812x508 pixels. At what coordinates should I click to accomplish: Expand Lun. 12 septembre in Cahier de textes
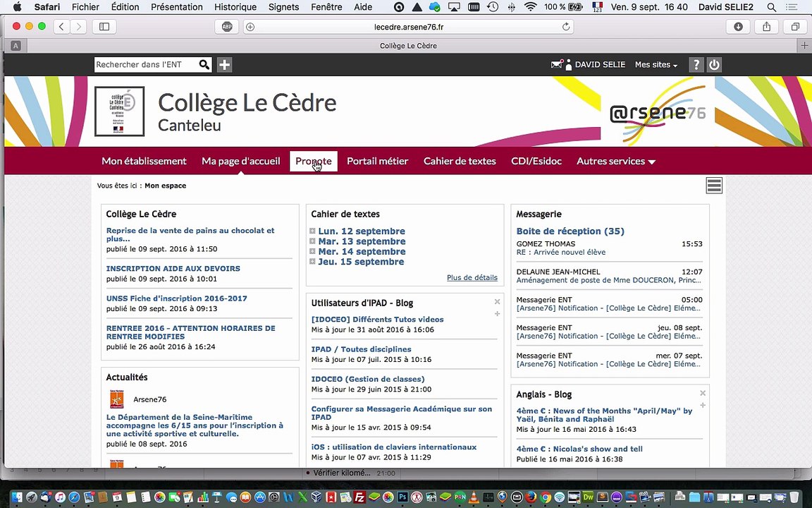pos(312,231)
